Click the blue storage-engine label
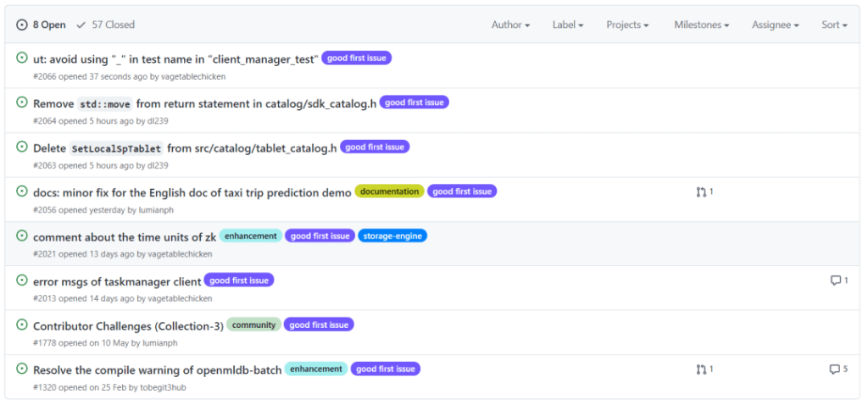This screenshot has height=405, width=868. point(392,236)
